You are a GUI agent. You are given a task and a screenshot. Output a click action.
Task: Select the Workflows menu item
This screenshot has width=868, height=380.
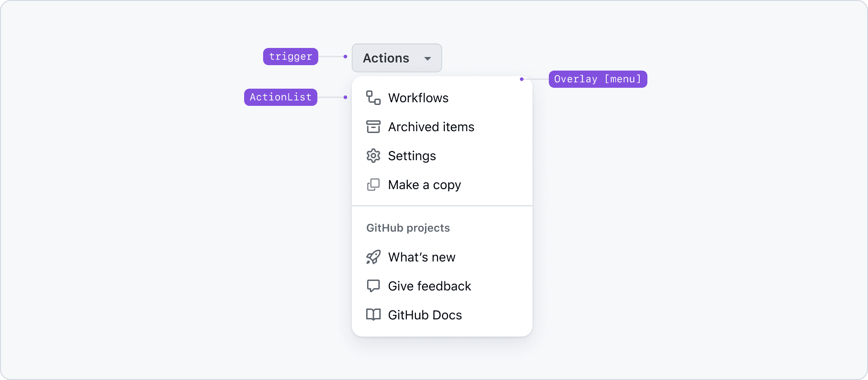418,97
